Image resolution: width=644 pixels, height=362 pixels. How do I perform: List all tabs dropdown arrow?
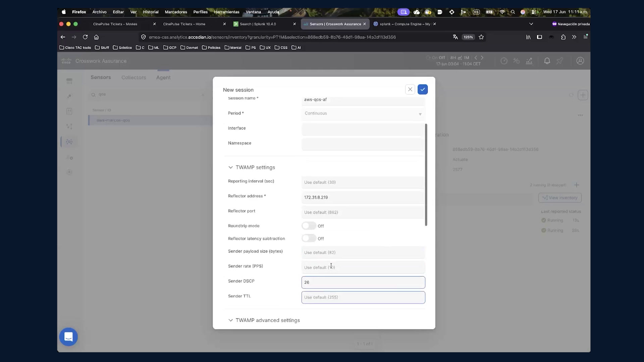[x=531, y=24]
